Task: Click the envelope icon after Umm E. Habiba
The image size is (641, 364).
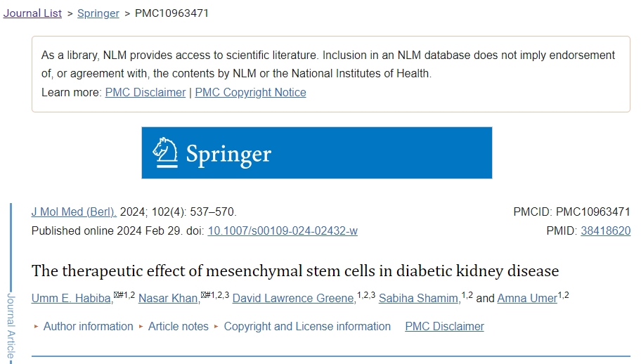Action: 116,294
